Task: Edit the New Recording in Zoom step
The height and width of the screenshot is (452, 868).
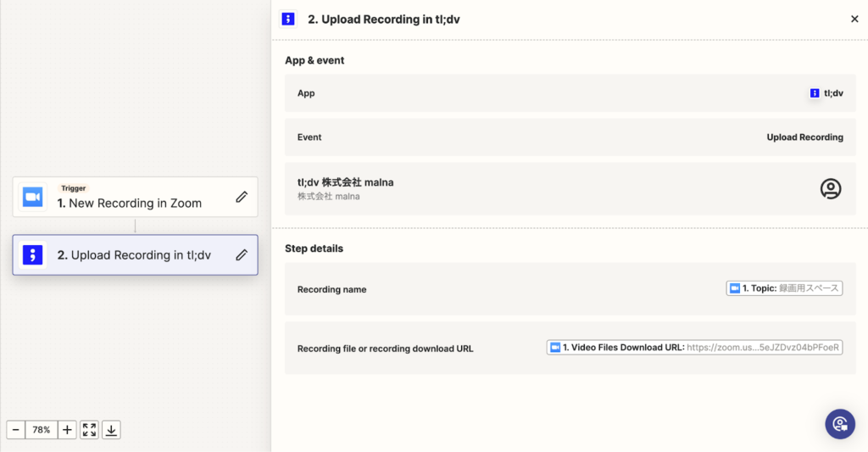Action: [x=242, y=197]
